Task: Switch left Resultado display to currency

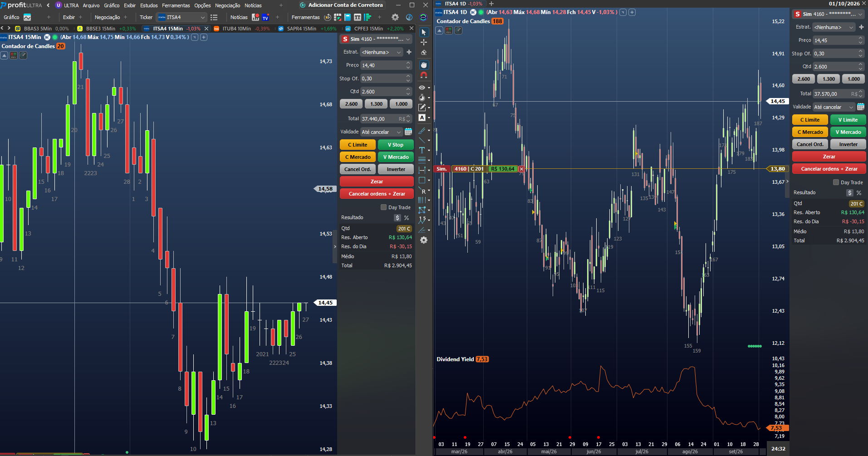Action: pyautogui.click(x=397, y=218)
